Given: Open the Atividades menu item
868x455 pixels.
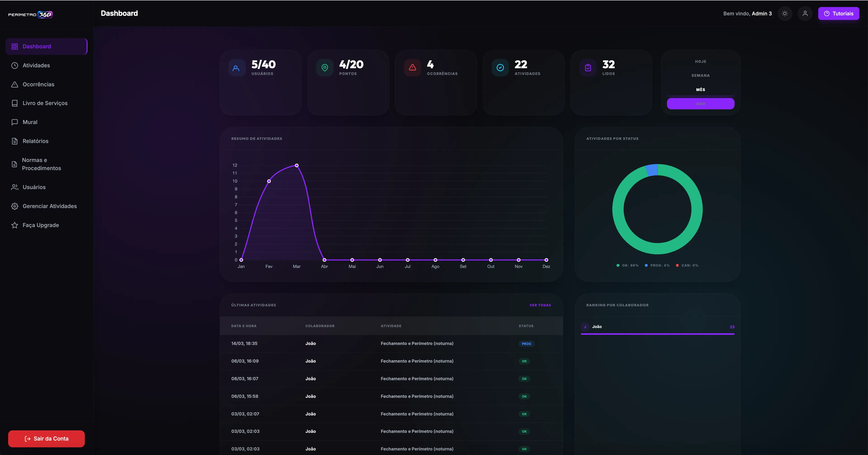Looking at the screenshot, I should pos(47,65).
